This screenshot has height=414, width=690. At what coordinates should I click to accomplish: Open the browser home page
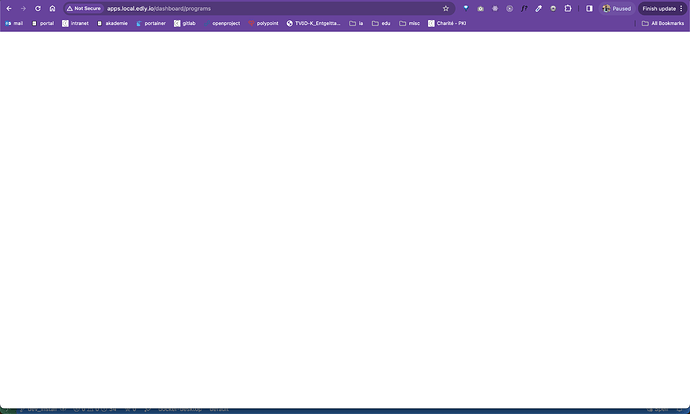click(x=52, y=8)
